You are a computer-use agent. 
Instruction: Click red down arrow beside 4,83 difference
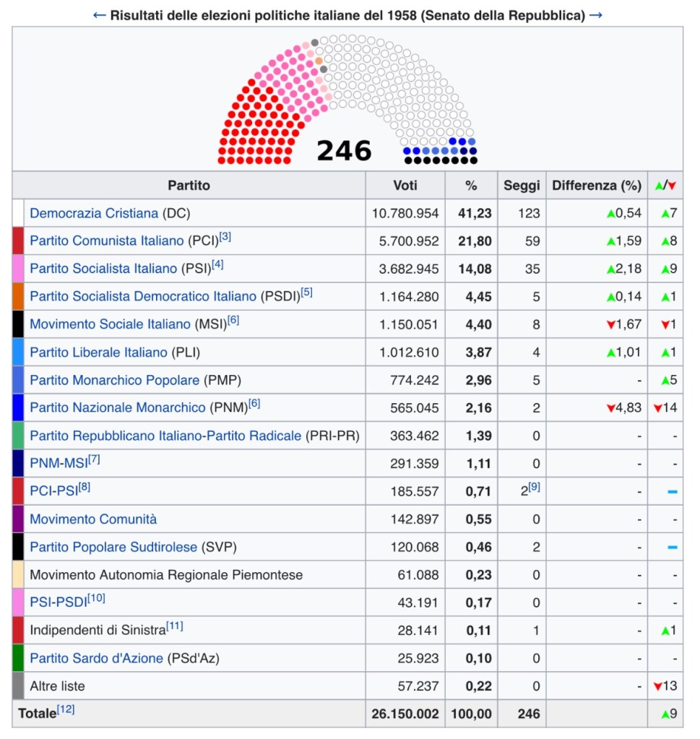point(610,408)
